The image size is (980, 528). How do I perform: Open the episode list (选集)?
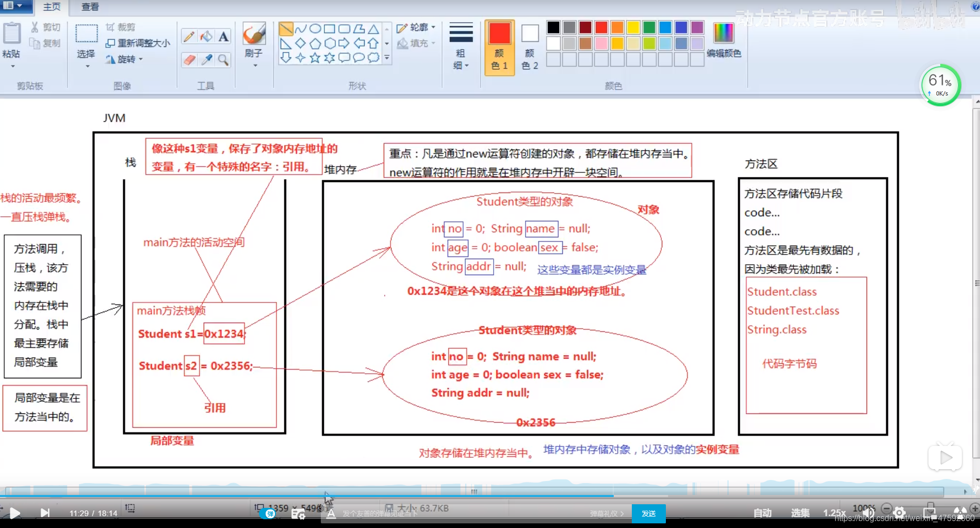click(800, 513)
